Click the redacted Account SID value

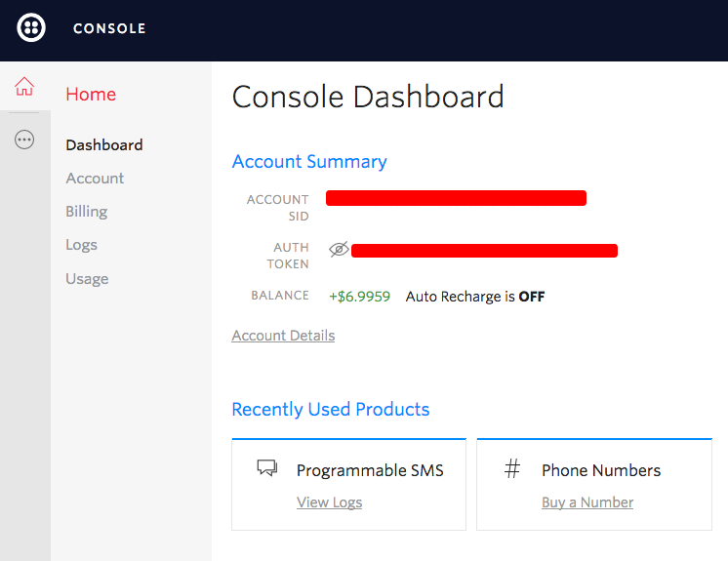[456, 199]
